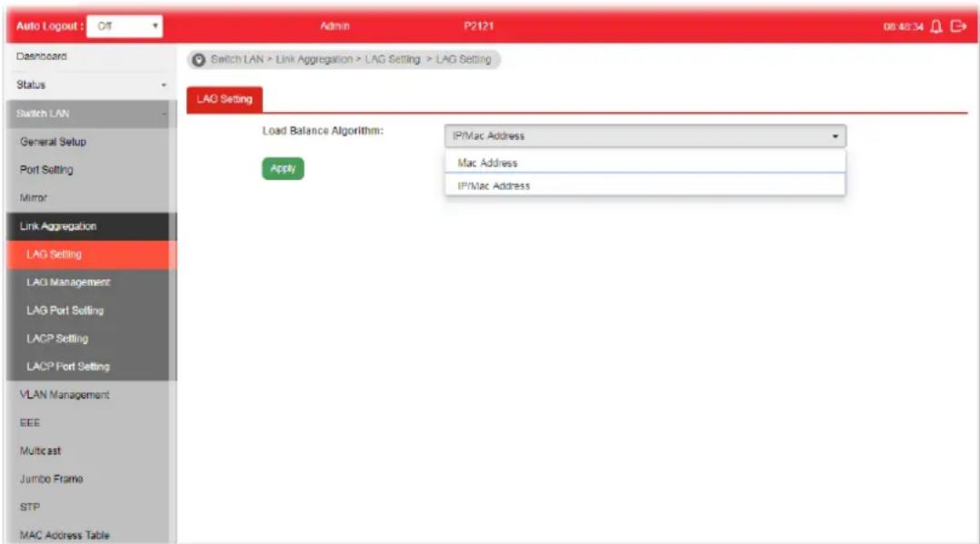
Task: Choose IP/Mac Address option in list
Action: pyautogui.click(x=645, y=185)
